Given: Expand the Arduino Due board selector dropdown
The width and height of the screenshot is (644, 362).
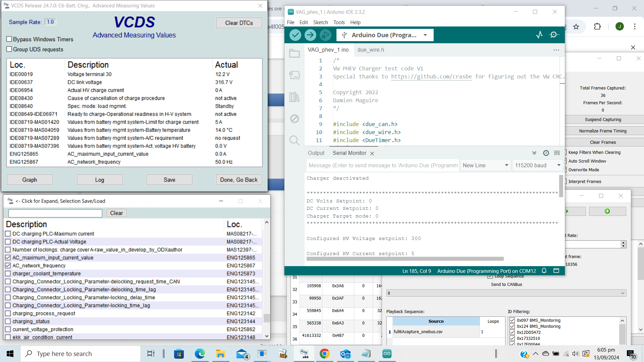Looking at the screenshot, I should (425, 35).
